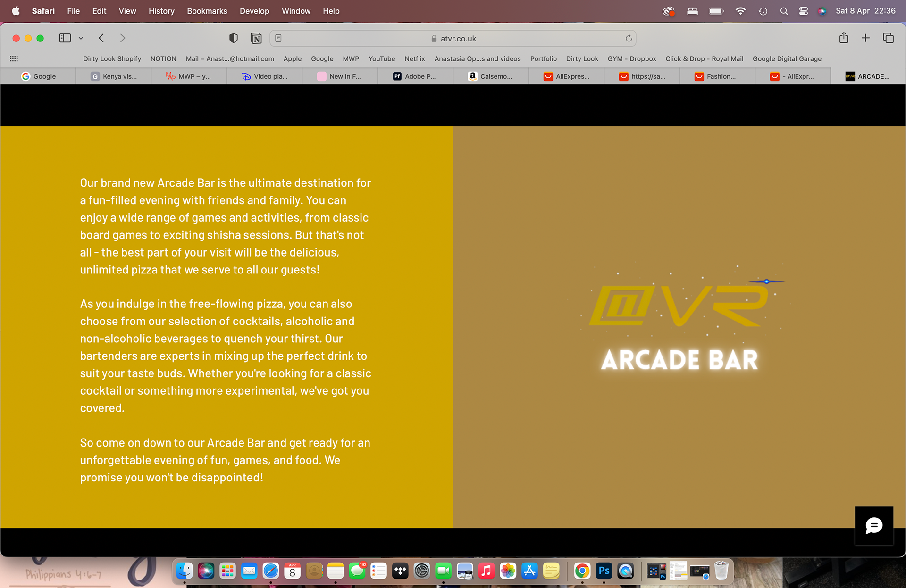Add a new tab with the plus icon
906x588 pixels.
click(x=865, y=38)
